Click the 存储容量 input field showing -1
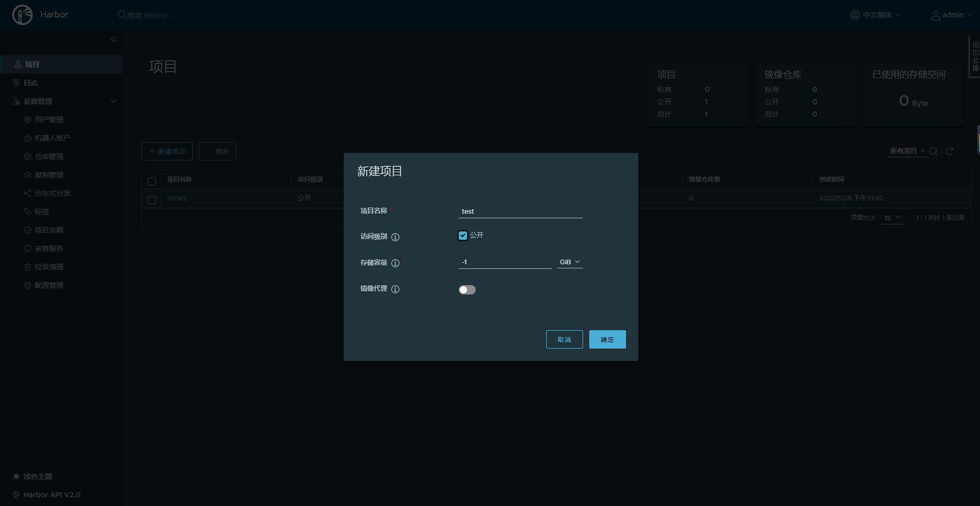Screen dimensions: 980x506 [x=505, y=262]
